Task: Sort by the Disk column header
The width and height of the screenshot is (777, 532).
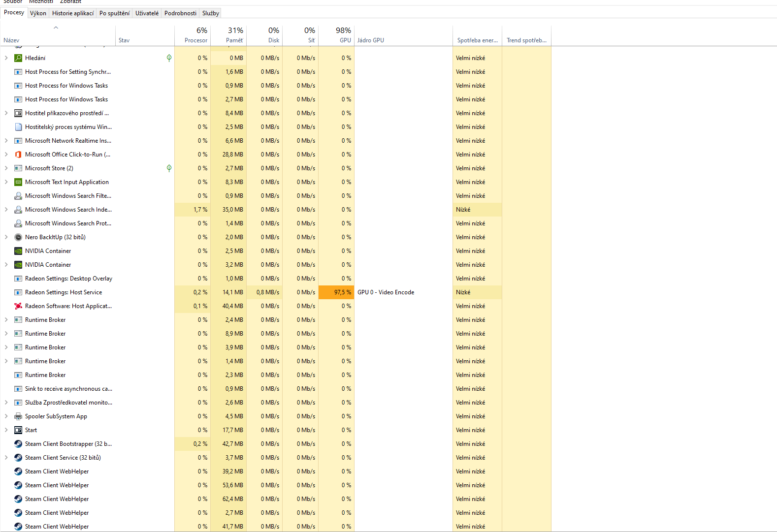Action: pyautogui.click(x=264, y=35)
